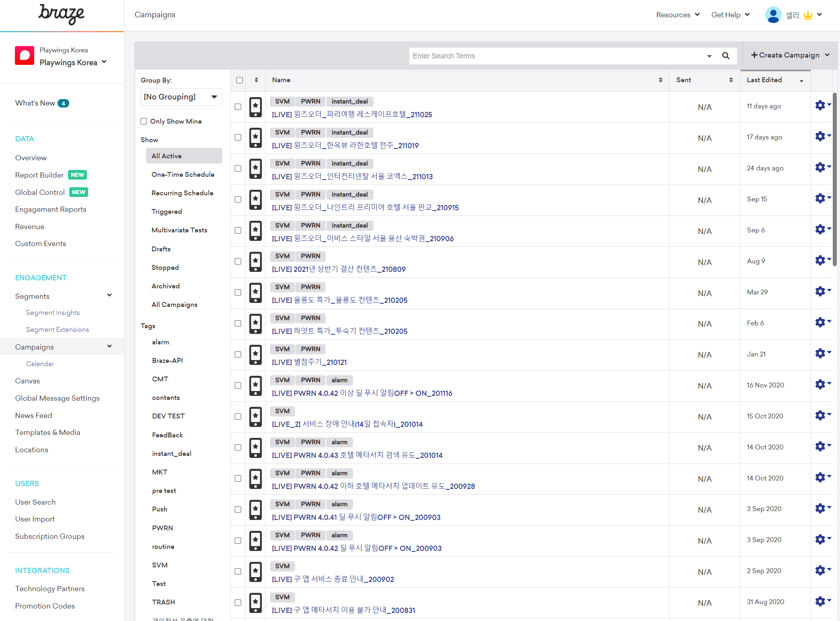Show Drafts campaigns filter
The width and height of the screenshot is (840, 621).
click(161, 249)
